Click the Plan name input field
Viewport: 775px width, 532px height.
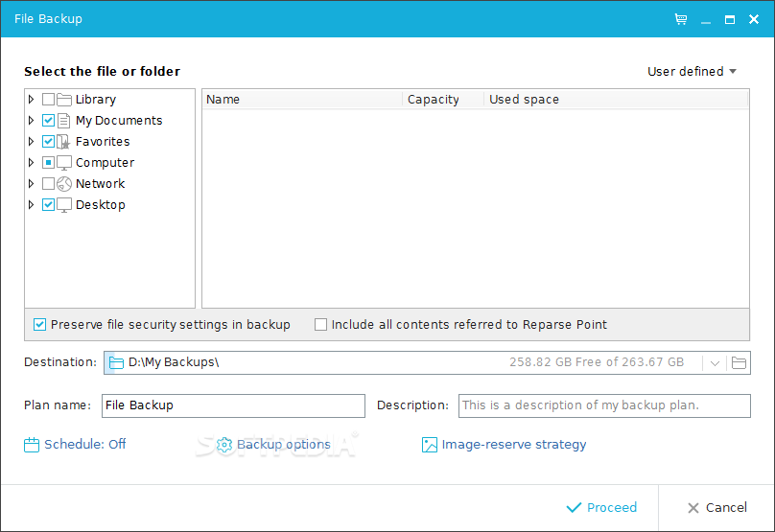tap(233, 405)
